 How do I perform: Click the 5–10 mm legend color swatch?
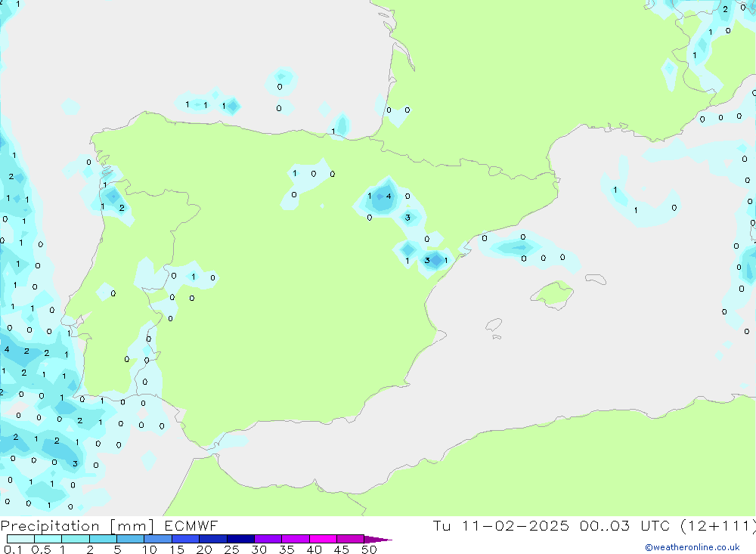(130, 539)
